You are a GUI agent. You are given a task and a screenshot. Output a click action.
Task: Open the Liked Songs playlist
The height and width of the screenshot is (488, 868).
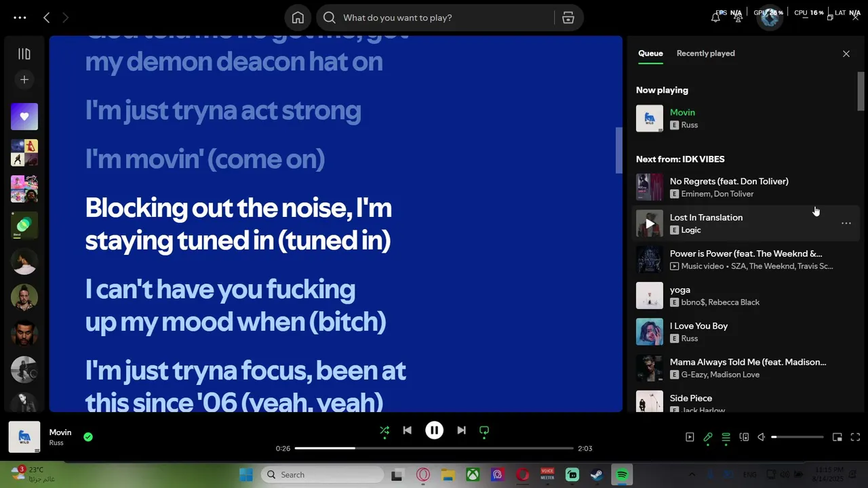(x=24, y=117)
